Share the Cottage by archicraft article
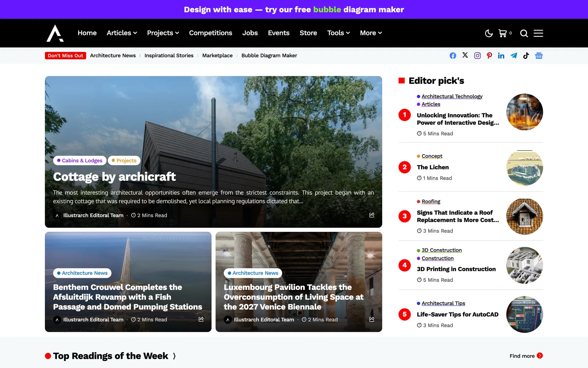Viewport: 588px width, 368px height. 372,215
